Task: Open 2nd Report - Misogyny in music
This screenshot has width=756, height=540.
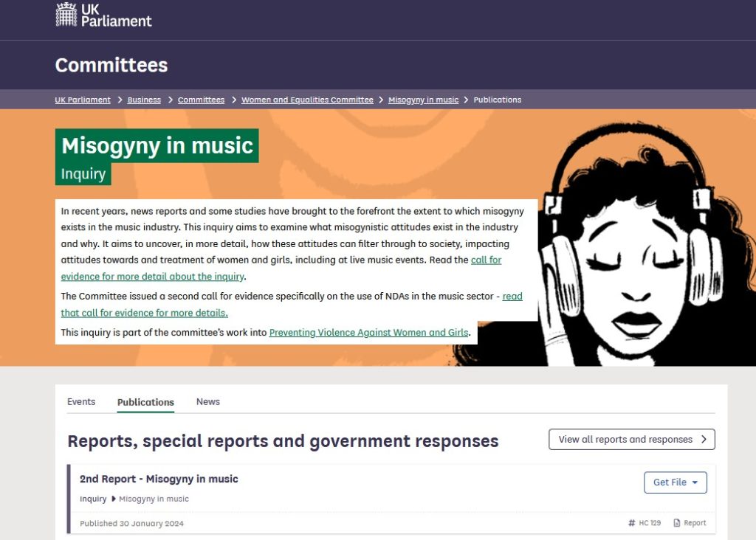Action: click(x=159, y=479)
